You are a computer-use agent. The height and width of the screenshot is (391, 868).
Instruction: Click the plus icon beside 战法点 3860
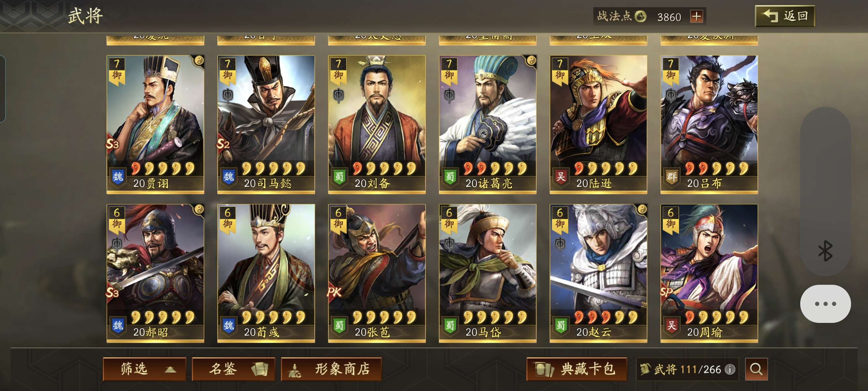696,16
